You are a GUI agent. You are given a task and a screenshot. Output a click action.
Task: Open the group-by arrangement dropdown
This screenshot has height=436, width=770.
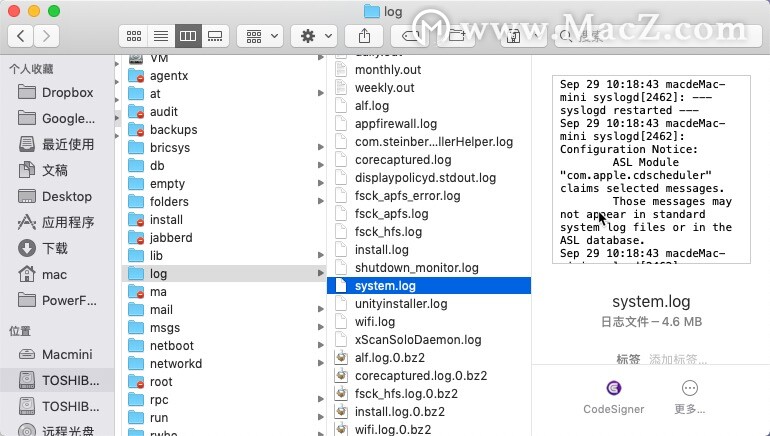coord(260,36)
